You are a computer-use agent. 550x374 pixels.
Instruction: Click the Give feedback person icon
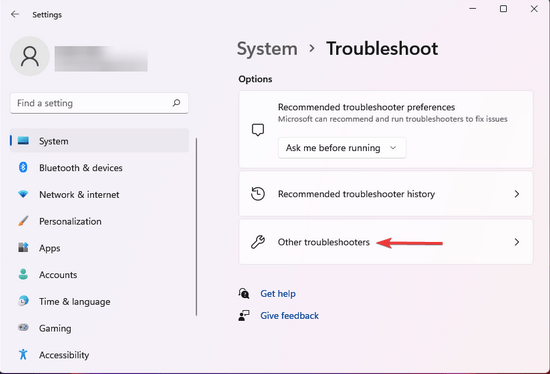(x=244, y=315)
